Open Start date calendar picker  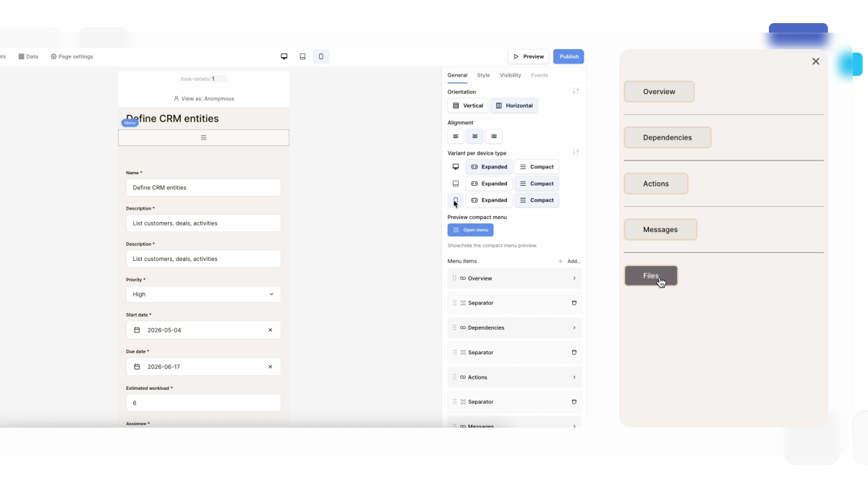pyautogui.click(x=137, y=330)
